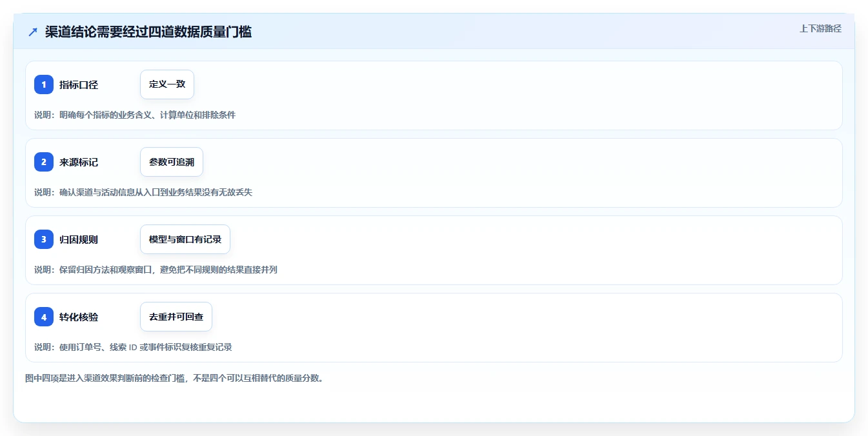868x436 pixels.
Task: Click the title 渠道结论需要经过四道数据质量门槛
Action: 148,32
